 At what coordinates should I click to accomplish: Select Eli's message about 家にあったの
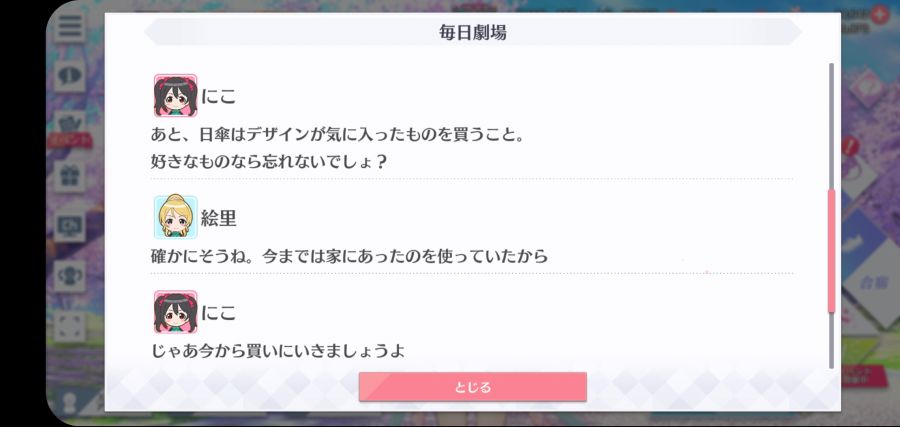tap(349, 256)
